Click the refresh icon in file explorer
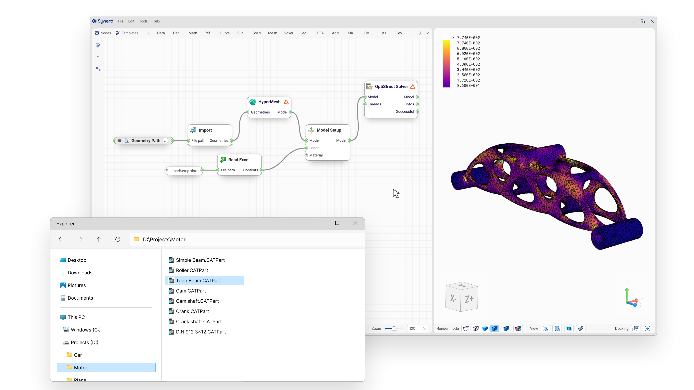 tap(117, 239)
